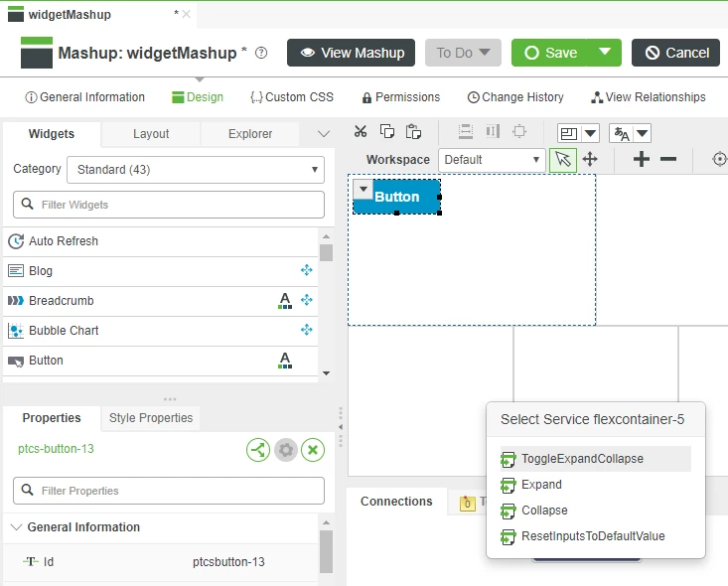Click the widget list scroll down arrow

pyautogui.click(x=327, y=373)
